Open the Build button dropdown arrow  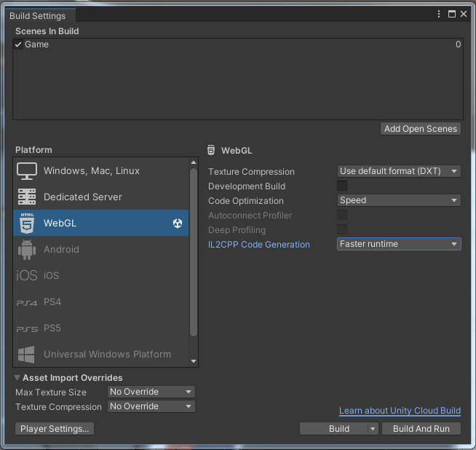[373, 429]
